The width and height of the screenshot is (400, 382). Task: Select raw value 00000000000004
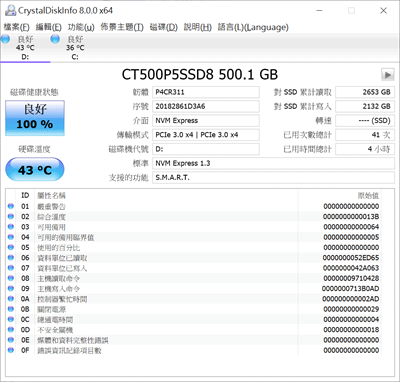tap(351, 320)
